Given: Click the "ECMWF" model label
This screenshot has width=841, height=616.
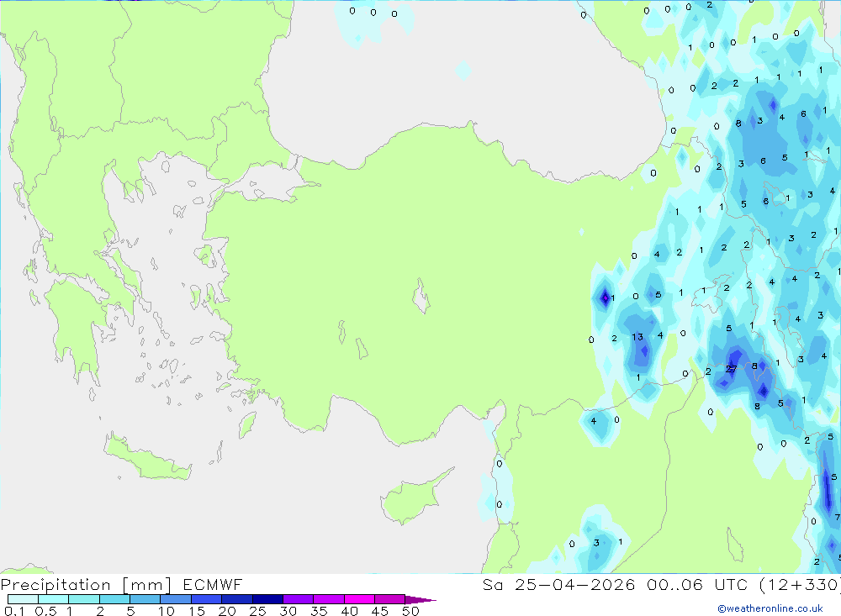Looking at the screenshot, I should 213,585.
